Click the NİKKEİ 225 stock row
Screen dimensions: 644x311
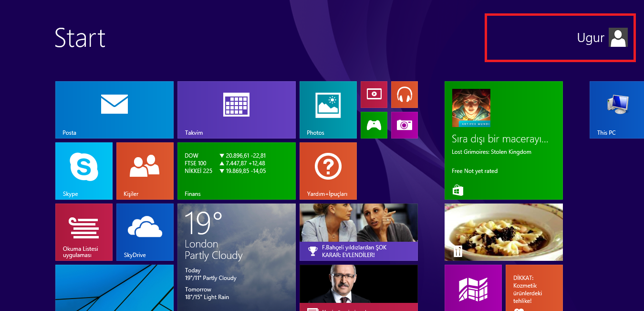click(x=225, y=171)
